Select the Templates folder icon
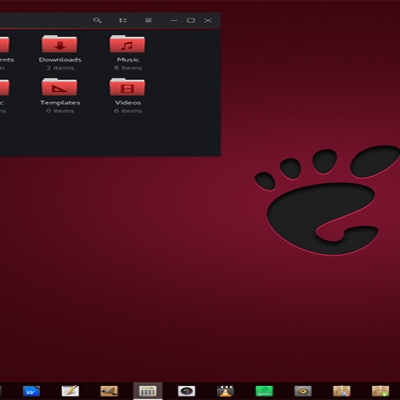This screenshot has height=400, width=400. [60, 87]
